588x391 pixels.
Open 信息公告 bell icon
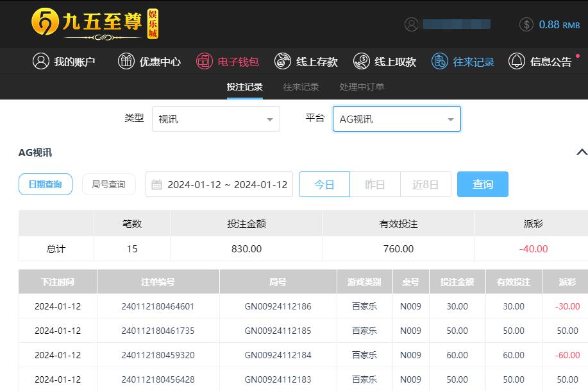[x=516, y=61]
